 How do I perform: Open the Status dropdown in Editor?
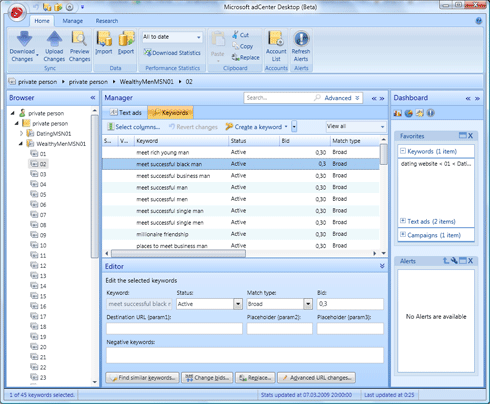click(x=238, y=304)
